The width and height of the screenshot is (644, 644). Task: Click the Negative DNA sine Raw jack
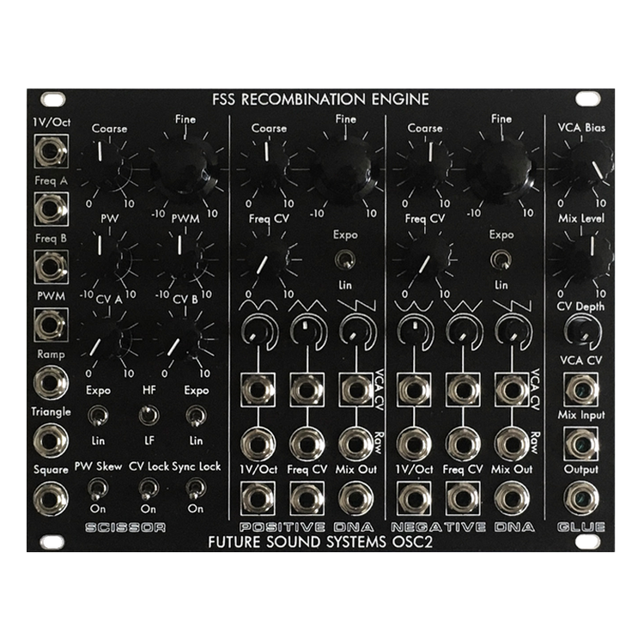(414, 445)
